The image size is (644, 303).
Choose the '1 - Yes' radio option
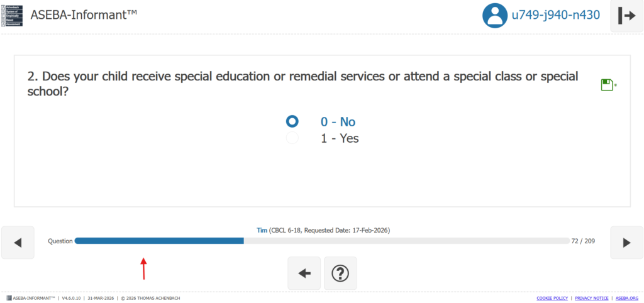pyautogui.click(x=292, y=138)
